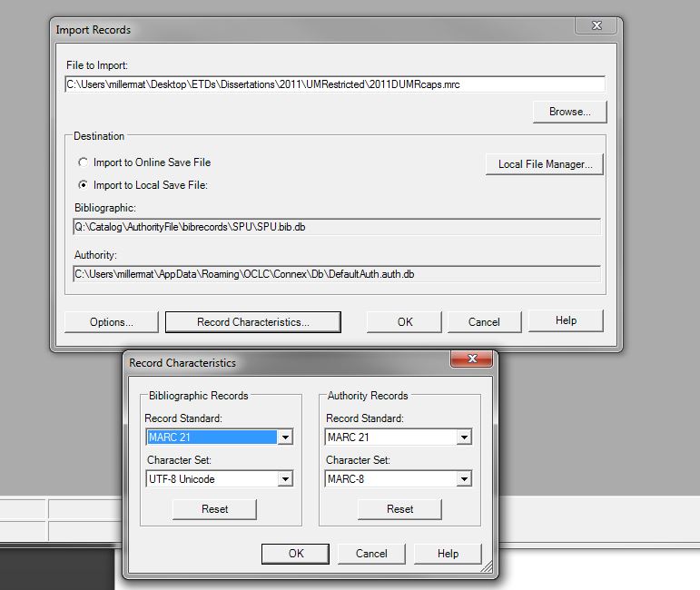Image resolution: width=700 pixels, height=590 pixels.
Task: Click the Browse button
Action: [x=569, y=112]
